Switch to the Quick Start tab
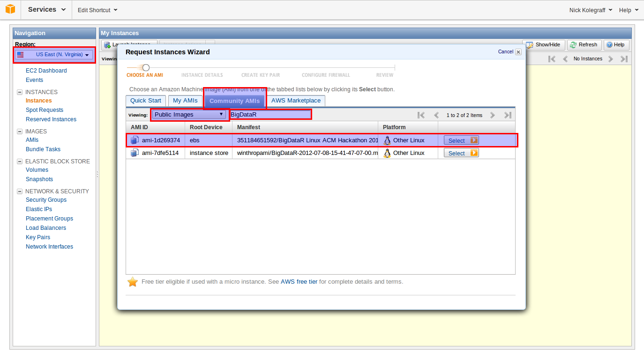644x352 pixels. coord(146,101)
